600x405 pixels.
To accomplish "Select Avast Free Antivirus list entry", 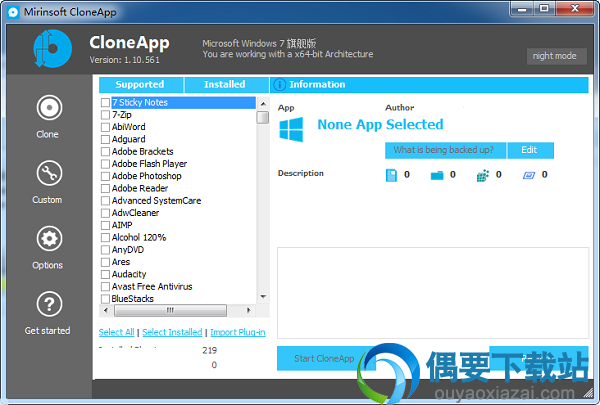I will click(x=152, y=286).
